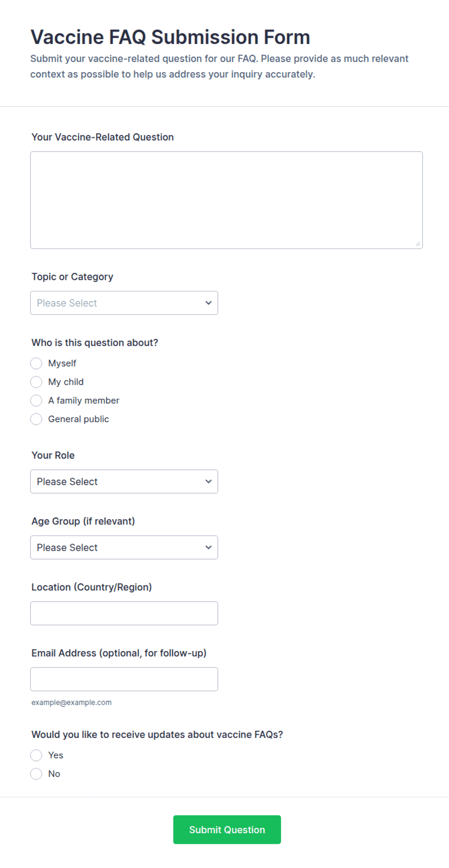Click the Your Role chevron arrow
The width and height of the screenshot is (449, 868).
pyautogui.click(x=209, y=481)
